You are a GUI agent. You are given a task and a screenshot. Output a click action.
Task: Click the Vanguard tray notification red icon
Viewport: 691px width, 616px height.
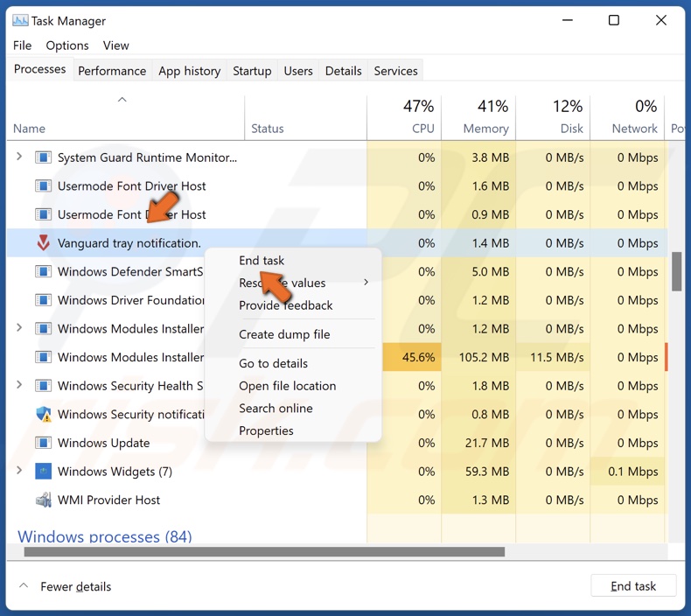pos(43,243)
